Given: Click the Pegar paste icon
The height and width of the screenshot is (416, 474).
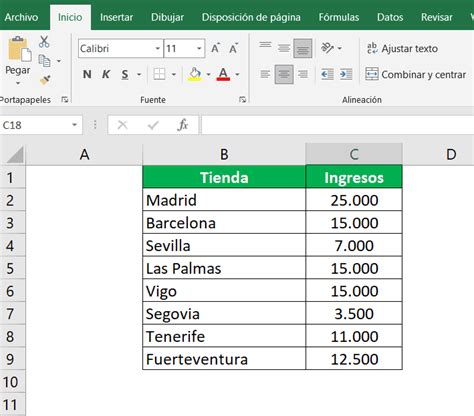Looking at the screenshot, I should (19, 49).
